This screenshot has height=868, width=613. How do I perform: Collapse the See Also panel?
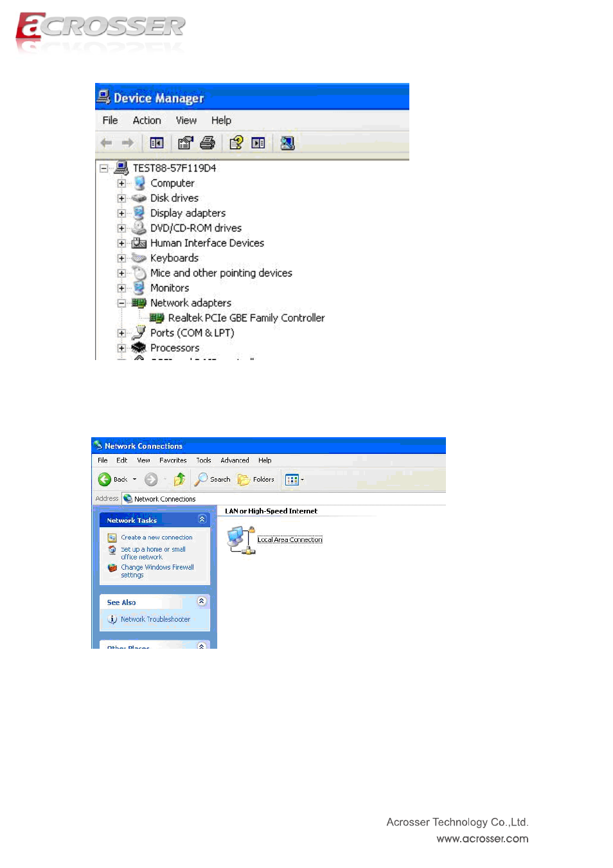pyautogui.click(x=202, y=601)
